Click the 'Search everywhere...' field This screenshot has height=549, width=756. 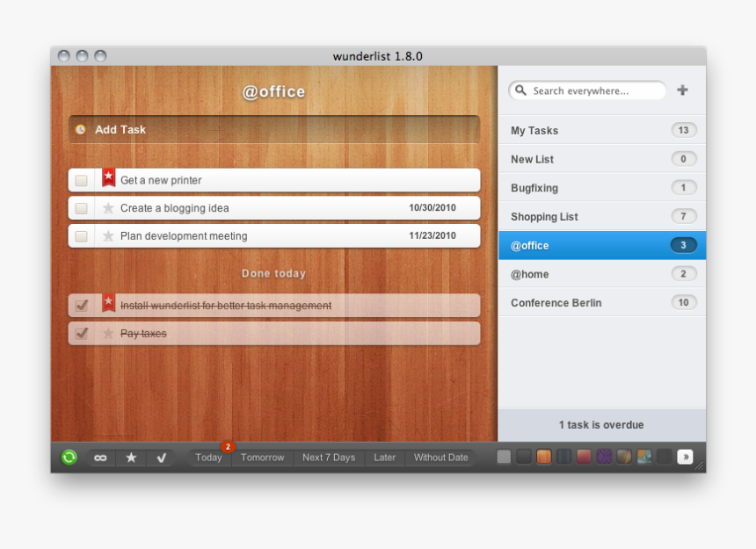(x=587, y=90)
